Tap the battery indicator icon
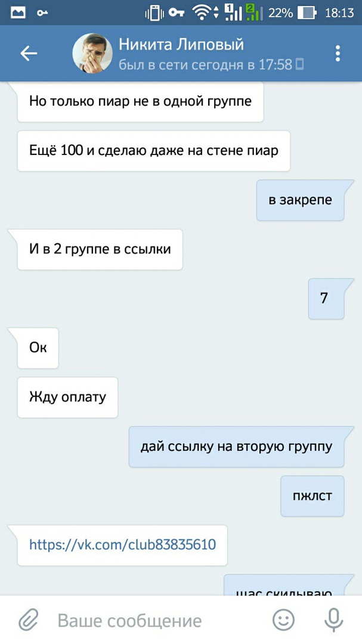 click(x=307, y=13)
